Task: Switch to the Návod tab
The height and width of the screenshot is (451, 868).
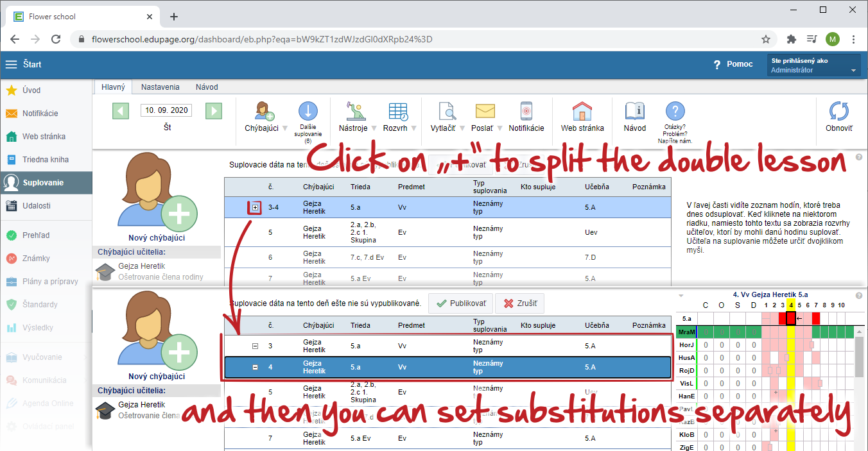Action: [x=207, y=87]
